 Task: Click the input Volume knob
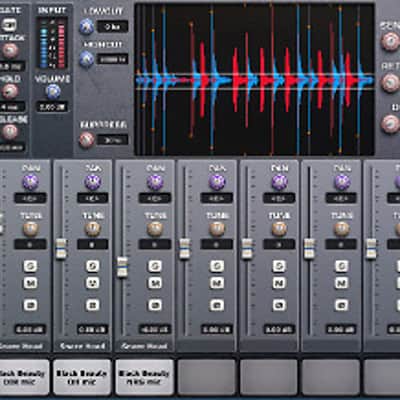click(x=53, y=92)
